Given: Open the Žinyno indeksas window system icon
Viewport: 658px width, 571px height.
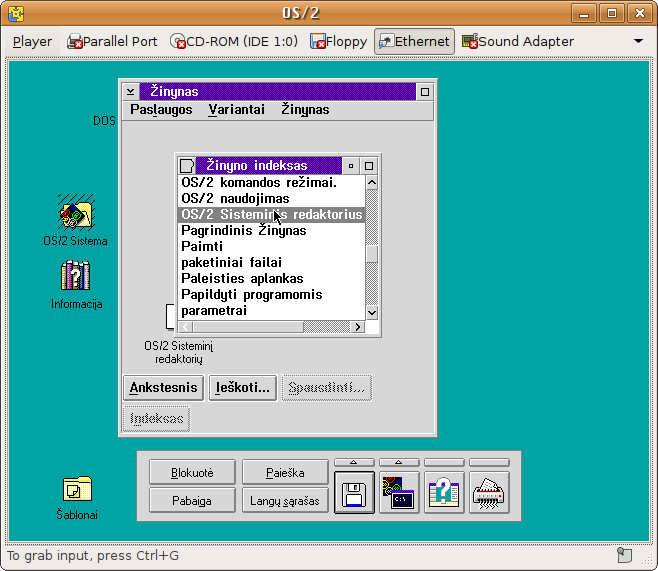Looking at the screenshot, I should (x=187, y=166).
